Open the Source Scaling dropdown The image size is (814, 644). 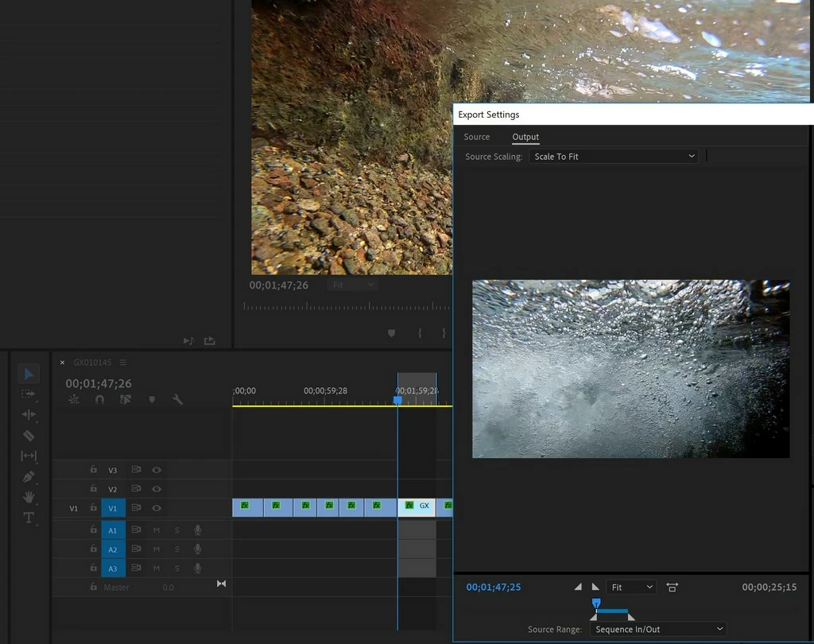click(613, 157)
